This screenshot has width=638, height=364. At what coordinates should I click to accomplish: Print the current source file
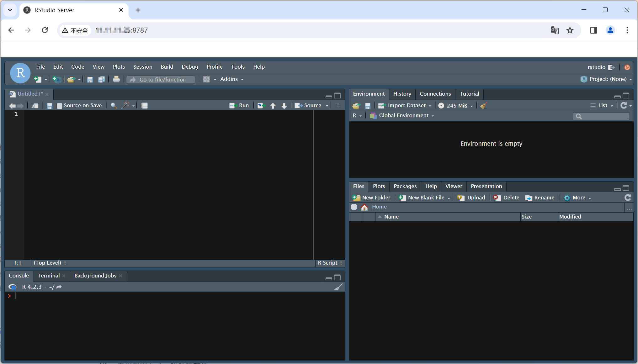coord(116,79)
